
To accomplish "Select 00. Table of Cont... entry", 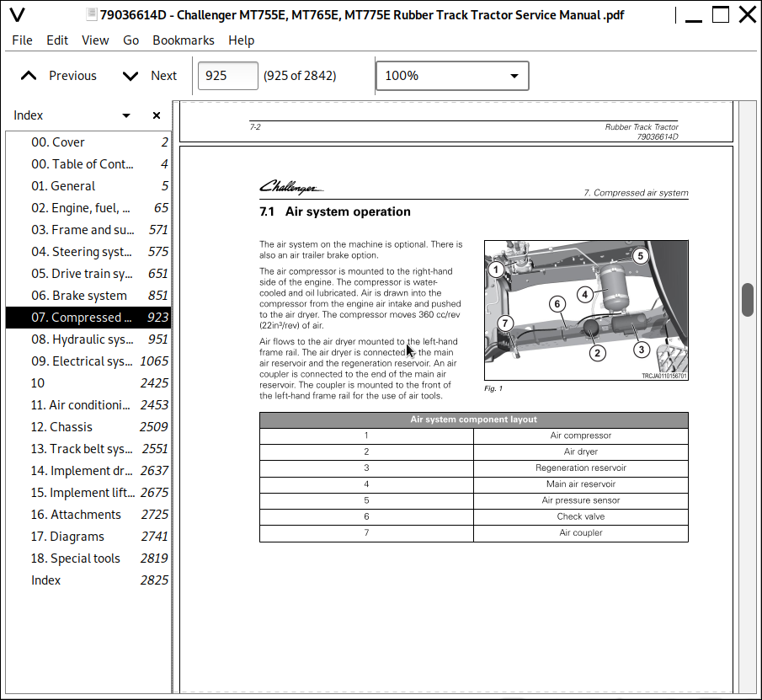I will click(x=88, y=164).
